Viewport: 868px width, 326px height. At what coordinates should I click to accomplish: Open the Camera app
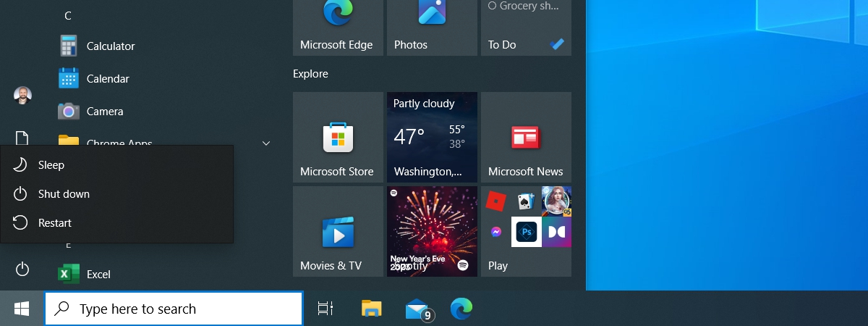104,111
